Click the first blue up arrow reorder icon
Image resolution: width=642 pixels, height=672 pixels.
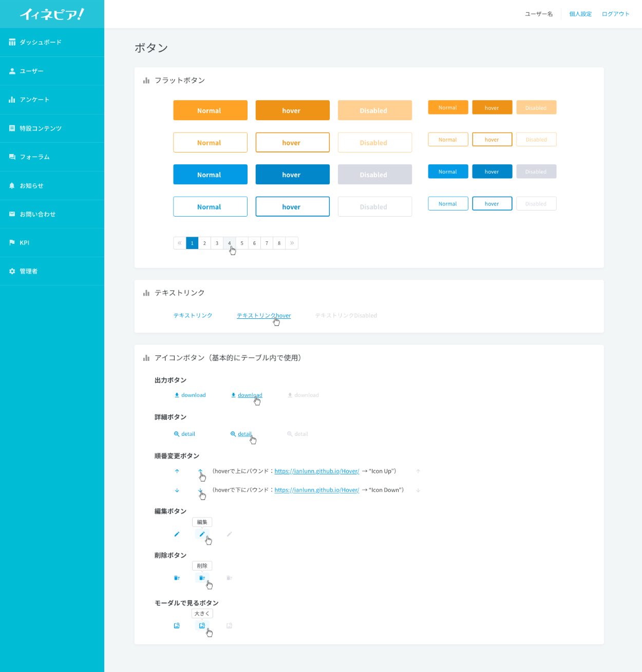[177, 471]
